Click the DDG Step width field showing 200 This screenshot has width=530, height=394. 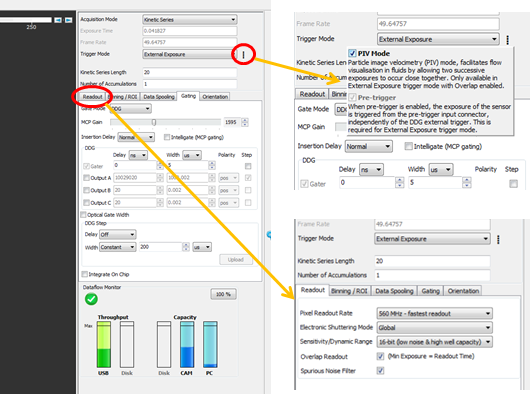[x=161, y=247]
